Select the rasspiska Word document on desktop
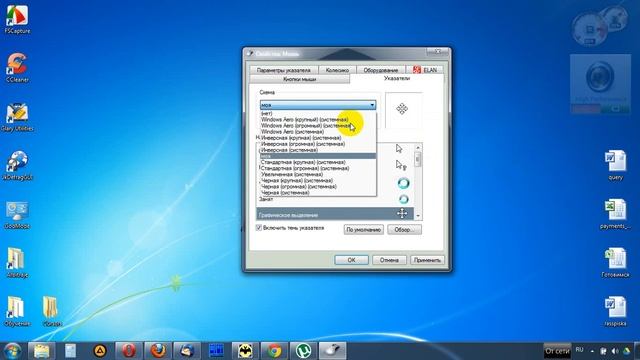The width and height of the screenshot is (640, 360). pos(616,312)
